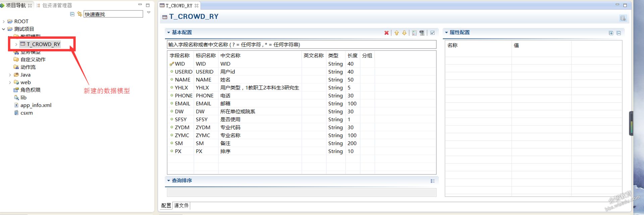The width and height of the screenshot is (644, 215).
Task: Click the field list icon beside SQL icon
Action: point(414,33)
